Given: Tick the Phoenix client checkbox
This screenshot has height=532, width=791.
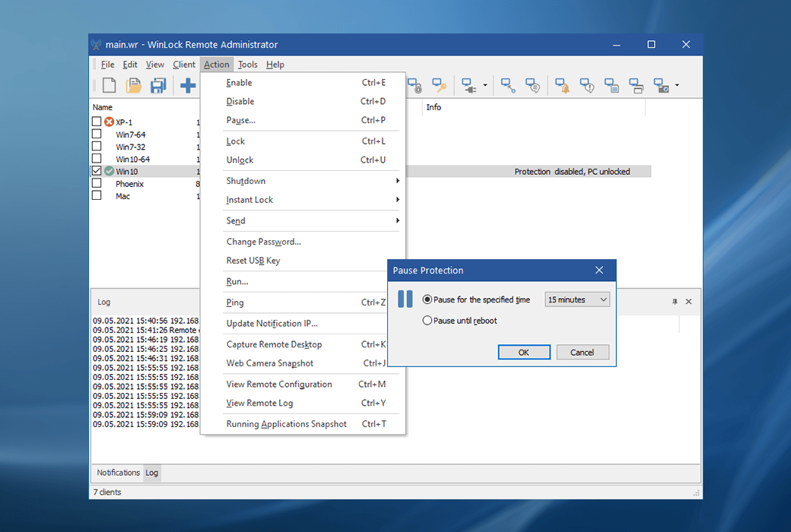Looking at the screenshot, I should click(x=97, y=183).
